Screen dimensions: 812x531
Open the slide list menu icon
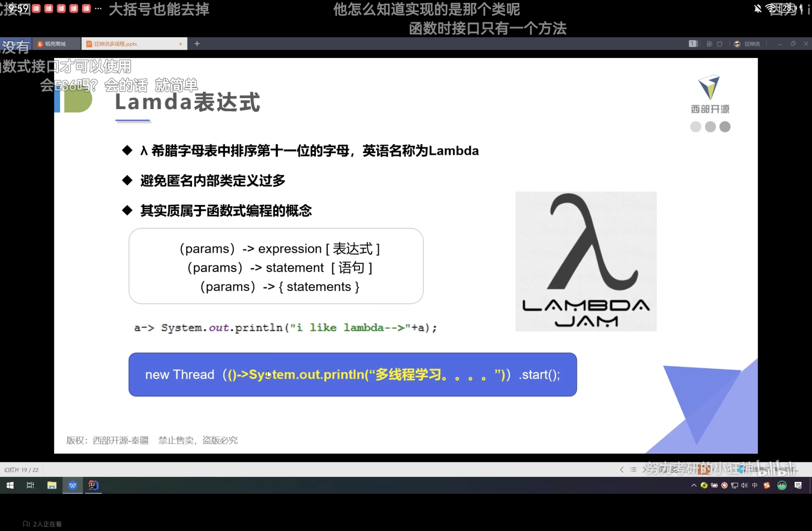tap(633, 469)
